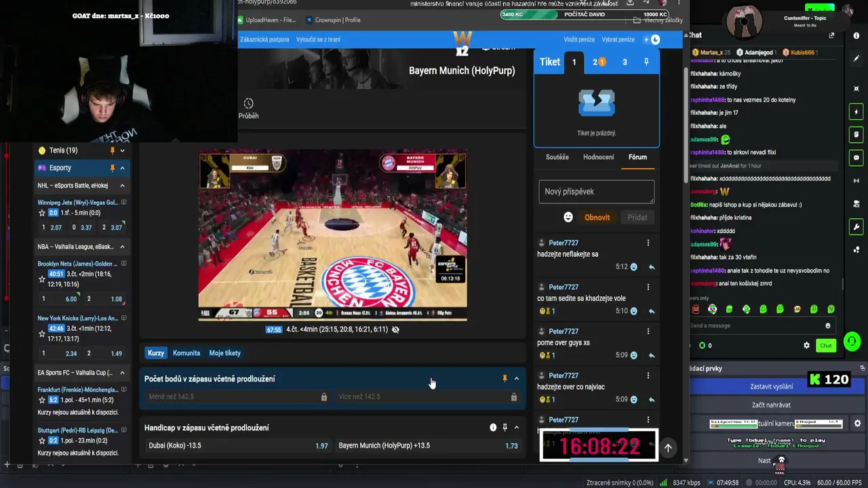This screenshot has height=488, width=868.
Task: Click the Obnovit refresh button
Action: coord(597,218)
